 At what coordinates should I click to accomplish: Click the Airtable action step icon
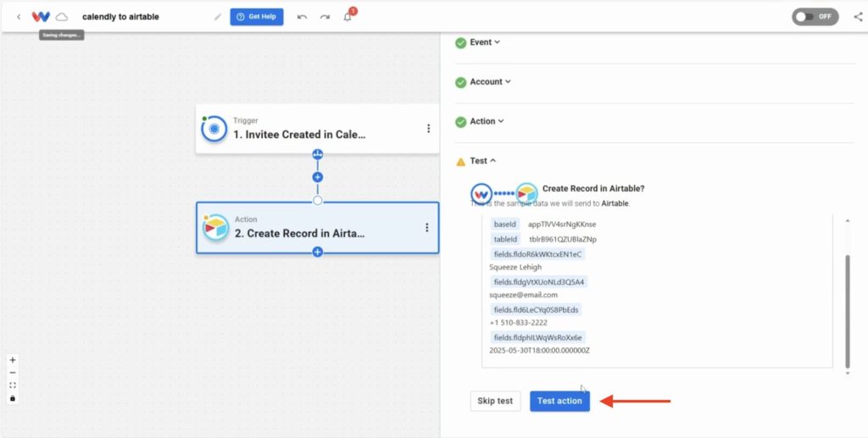[215, 227]
